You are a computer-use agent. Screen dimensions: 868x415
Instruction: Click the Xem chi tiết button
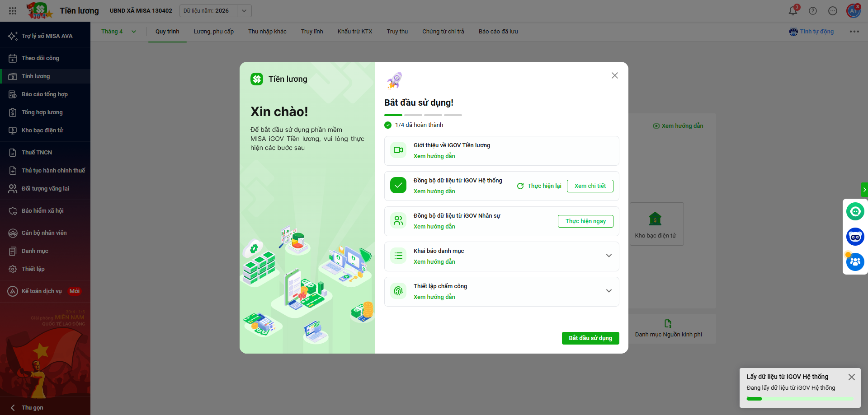point(590,186)
